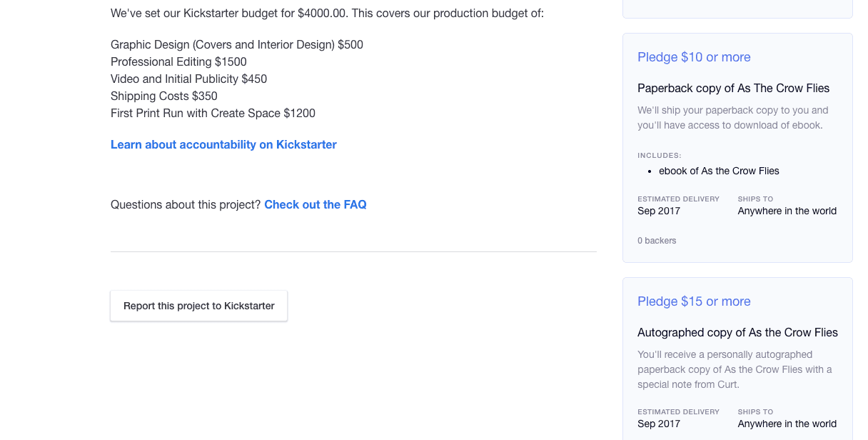
Task: Click 'Questions about this project?' text
Action: pyautogui.click(x=186, y=204)
